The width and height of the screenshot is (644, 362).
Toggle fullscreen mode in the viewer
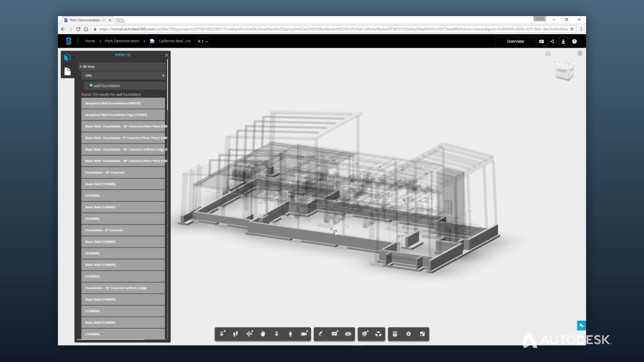pyautogui.click(x=422, y=334)
